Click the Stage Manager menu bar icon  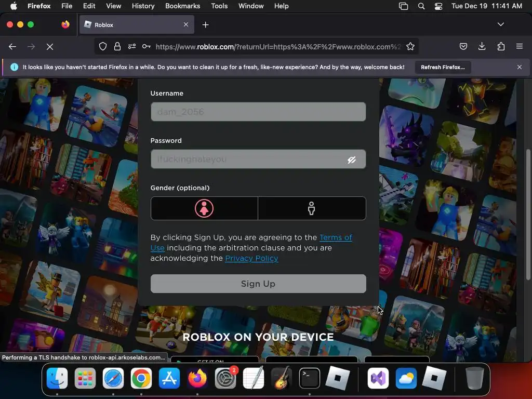pyautogui.click(x=403, y=6)
